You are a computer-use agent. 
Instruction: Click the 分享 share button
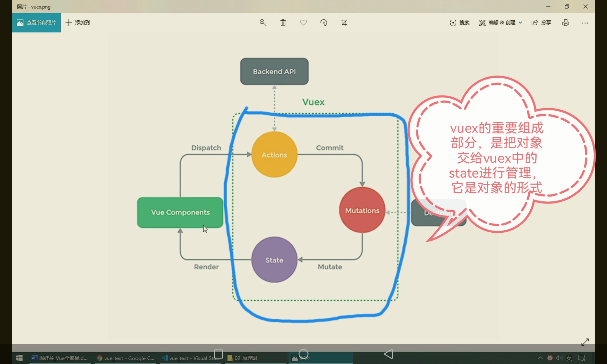tap(541, 23)
